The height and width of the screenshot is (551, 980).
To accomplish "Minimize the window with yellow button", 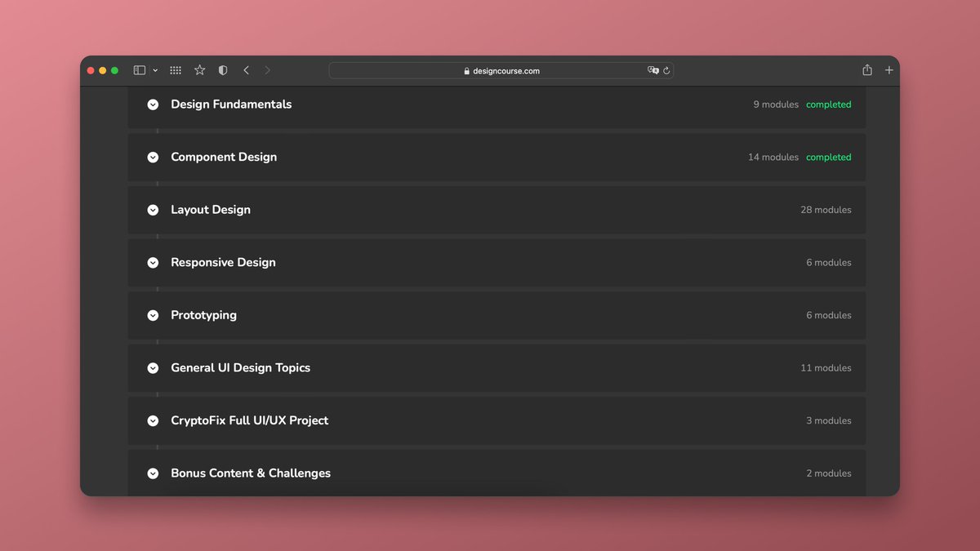I will pyautogui.click(x=103, y=71).
